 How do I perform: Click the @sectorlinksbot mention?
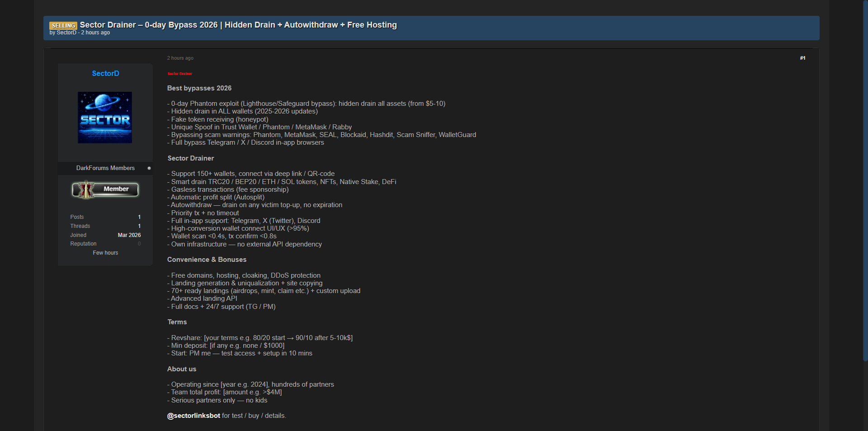(193, 416)
